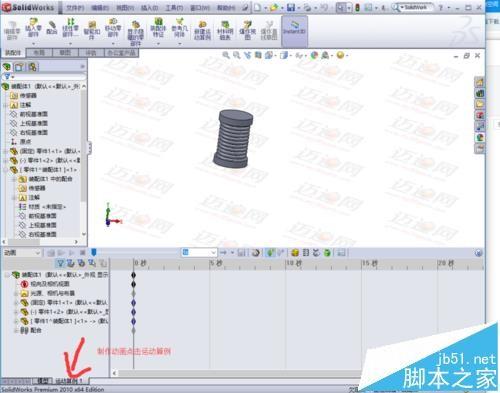Expand the 配合 node in motion tree
This screenshot has width=500, height=393.
pos(16,331)
